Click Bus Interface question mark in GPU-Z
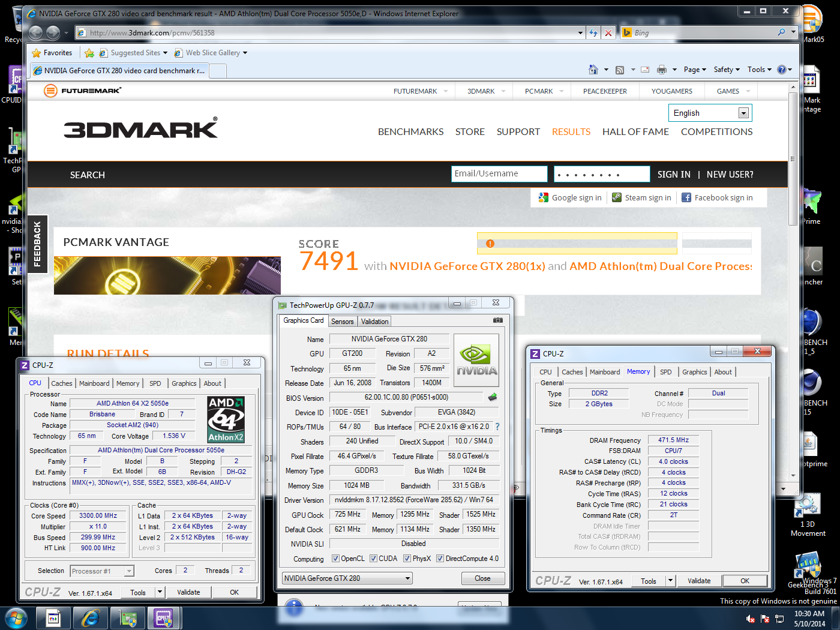The width and height of the screenshot is (840, 630). [x=497, y=427]
